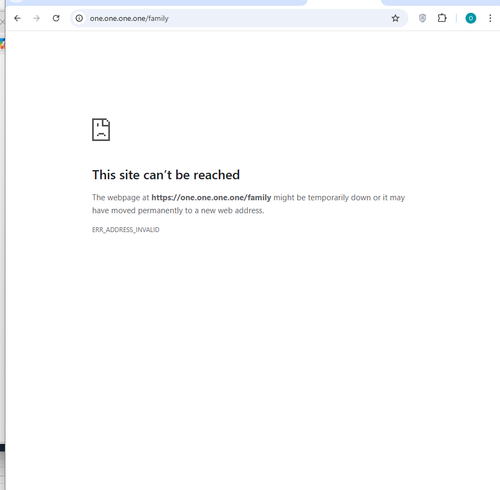Bookmark this page with the star icon
The image size is (500, 490).
tap(395, 18)
